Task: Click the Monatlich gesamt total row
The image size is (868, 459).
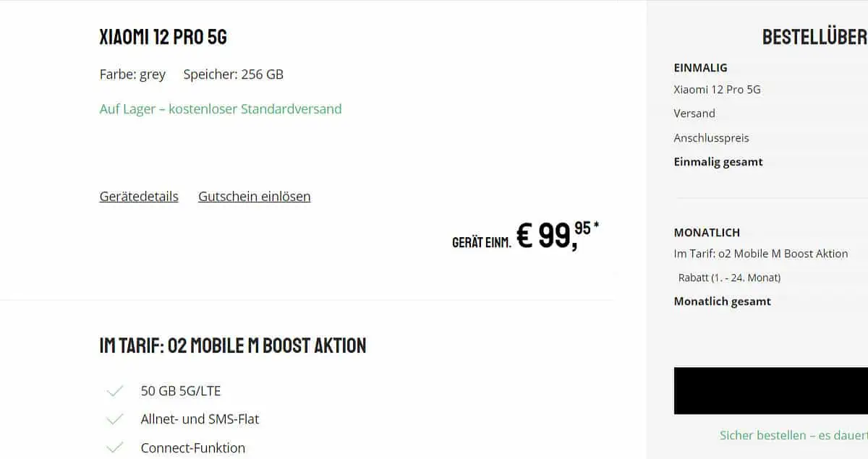Action: click(x=722, y=301)
